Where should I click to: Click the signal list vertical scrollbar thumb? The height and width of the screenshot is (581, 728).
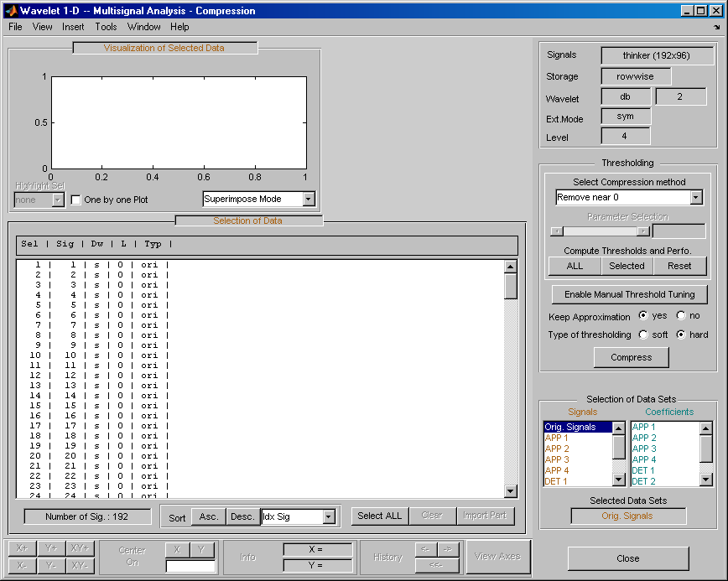click(x=511, y=287)
